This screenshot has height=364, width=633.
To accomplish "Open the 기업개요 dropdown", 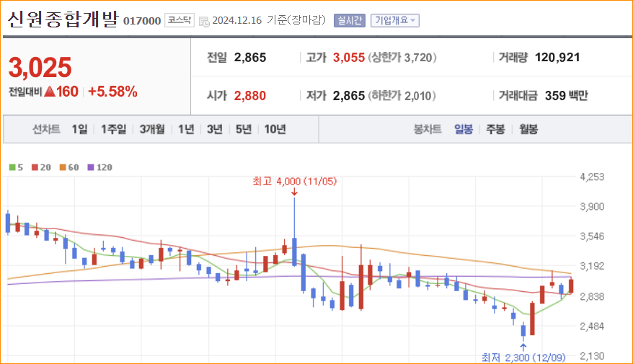I will click(x=395, y=21).
